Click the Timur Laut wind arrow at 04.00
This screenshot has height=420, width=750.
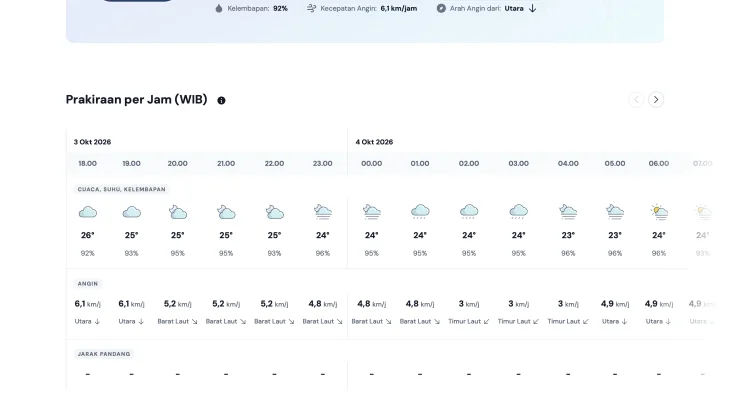pyautogui.click(x=585, y=321)
